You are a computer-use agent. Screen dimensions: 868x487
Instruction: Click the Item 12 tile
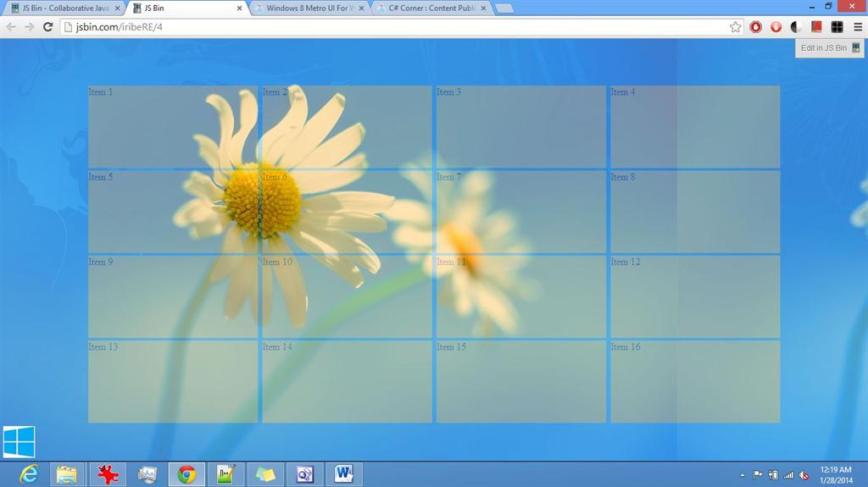click(695, 296)
